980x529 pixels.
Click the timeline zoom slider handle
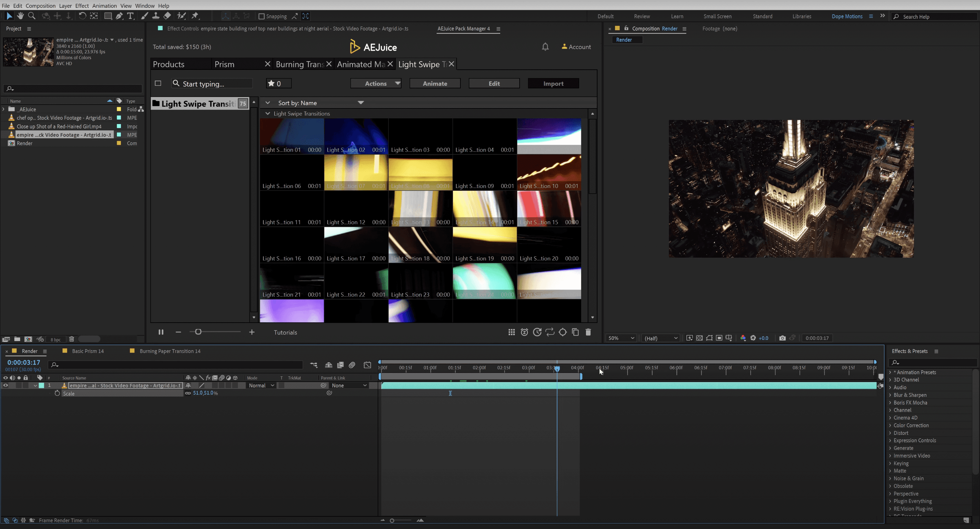point(392,520)
